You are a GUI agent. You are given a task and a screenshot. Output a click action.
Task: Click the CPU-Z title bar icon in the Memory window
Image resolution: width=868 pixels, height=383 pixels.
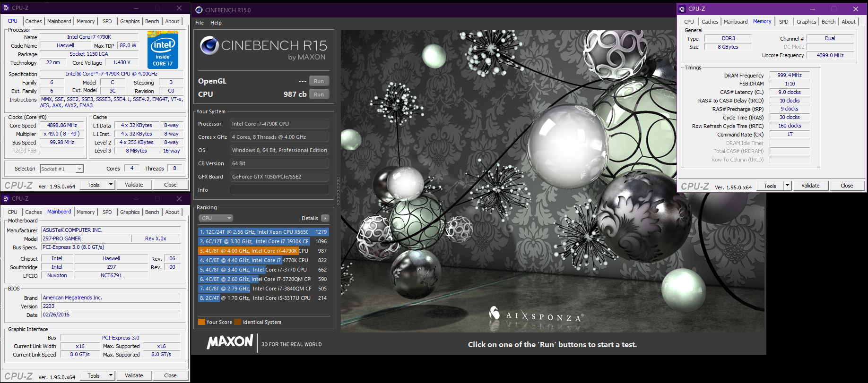[682, 9]
